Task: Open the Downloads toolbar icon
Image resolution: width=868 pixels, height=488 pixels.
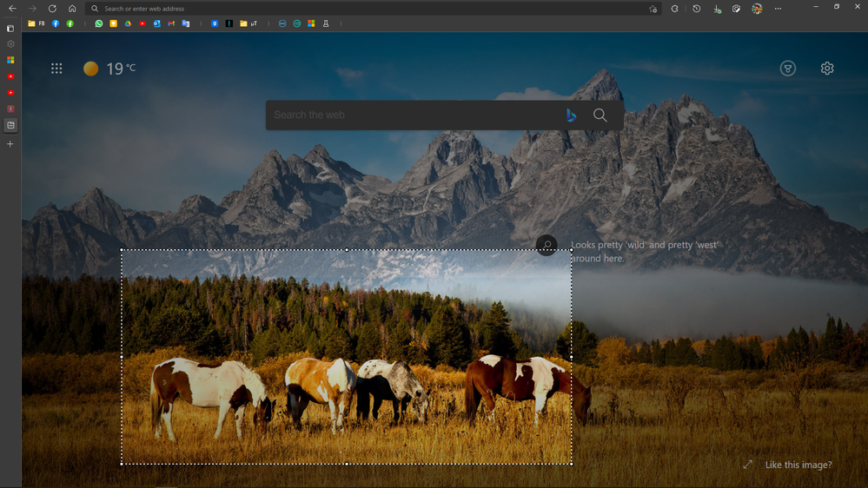Action: point(717,9)
